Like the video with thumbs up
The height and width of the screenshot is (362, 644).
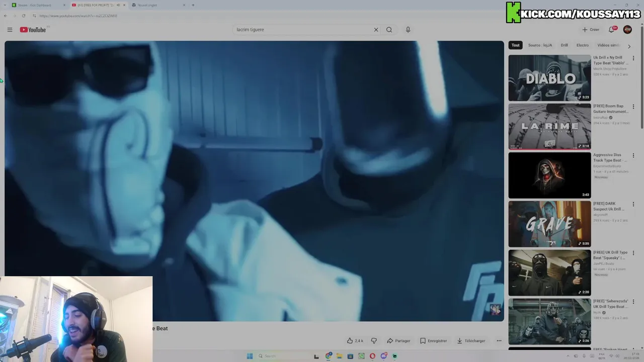coord(355,341)
